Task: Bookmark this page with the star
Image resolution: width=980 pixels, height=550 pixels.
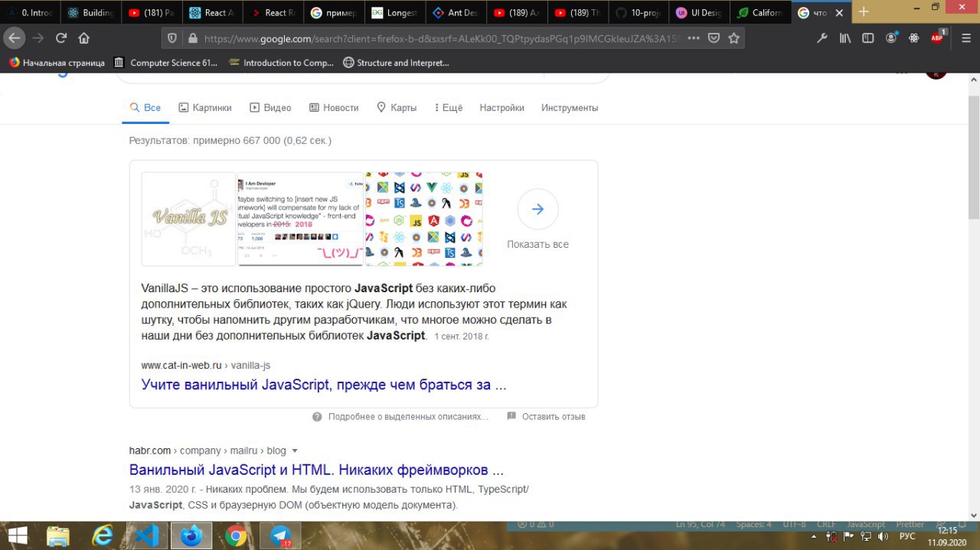Action: tap(733, 37)
